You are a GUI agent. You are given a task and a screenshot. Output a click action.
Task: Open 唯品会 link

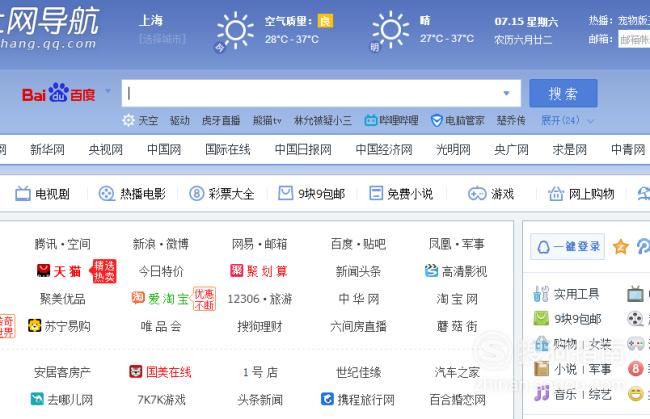[161, 326]
